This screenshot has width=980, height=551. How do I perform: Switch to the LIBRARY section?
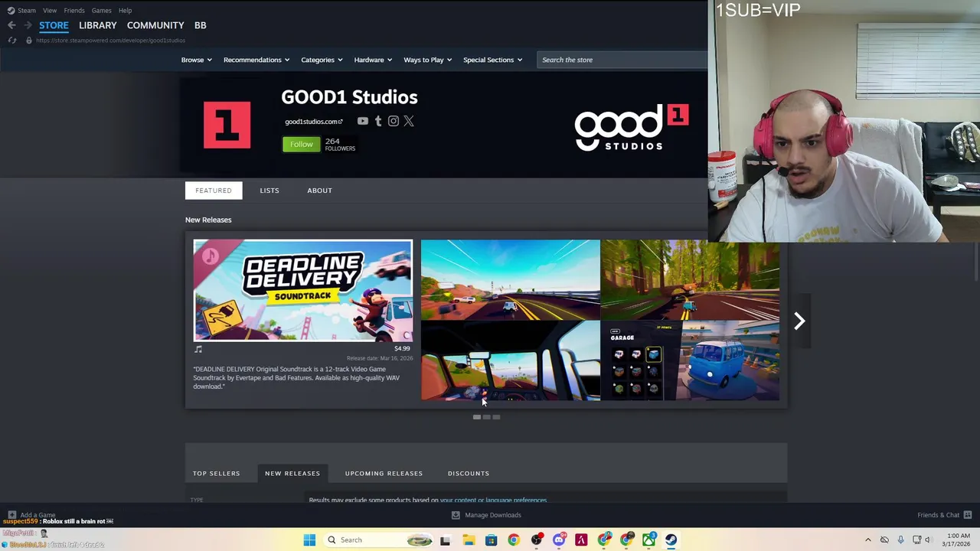(x=98, y=25)
